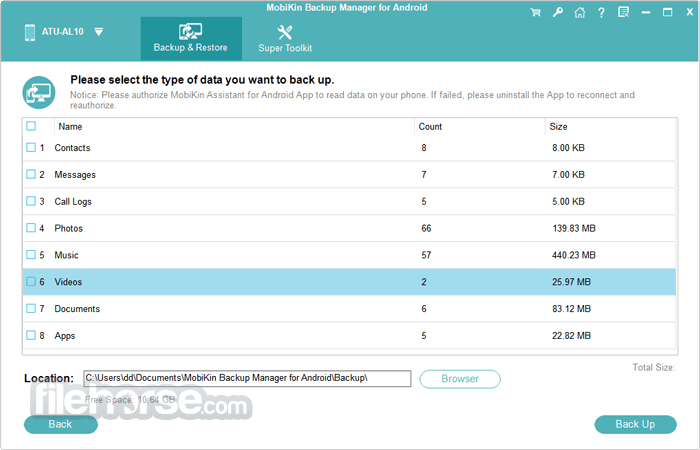
Task: Switch to Super Toolkit tab
Action: 285,39
